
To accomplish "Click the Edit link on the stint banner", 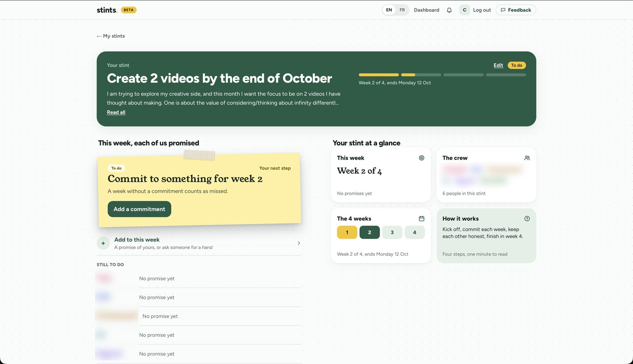I will pyautogui.click(x=498, y=65).
